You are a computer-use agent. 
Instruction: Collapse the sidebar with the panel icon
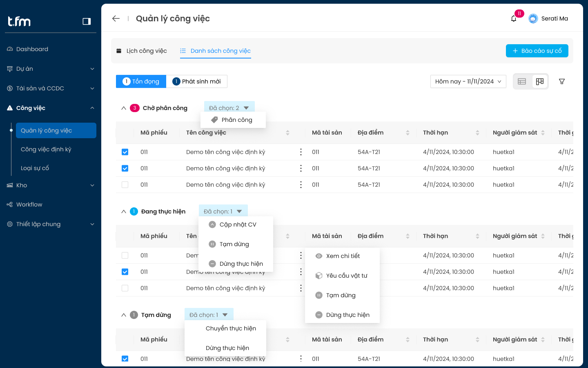(87, 21)
